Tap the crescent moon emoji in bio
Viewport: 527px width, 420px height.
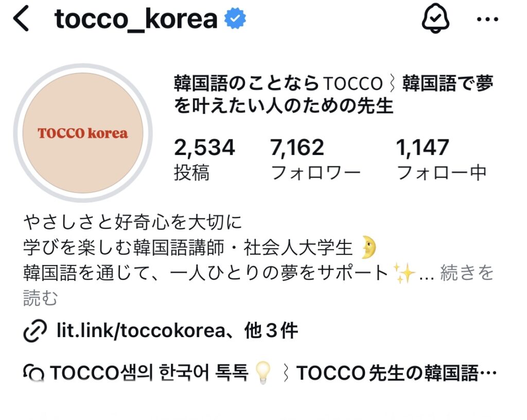pos(368,247)
